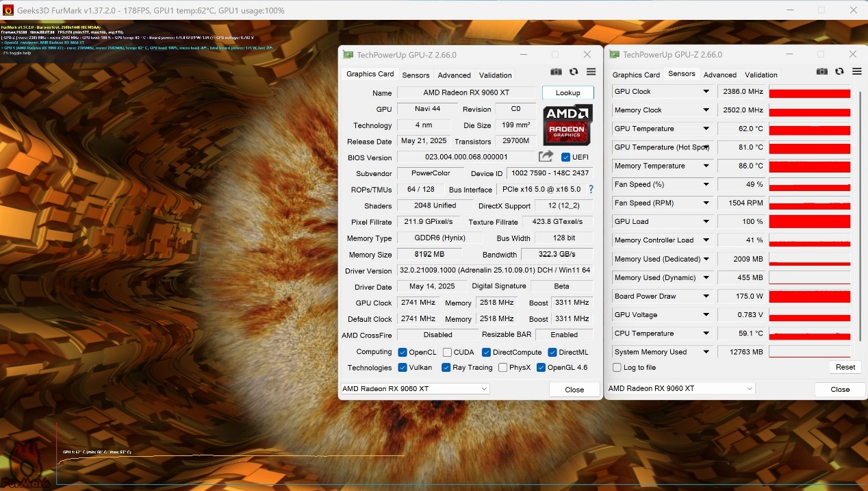Click the Navi 44 GPU value
The width and height of the screenshot is (868, 491).
pyautogui.click(x=427, y=109)
